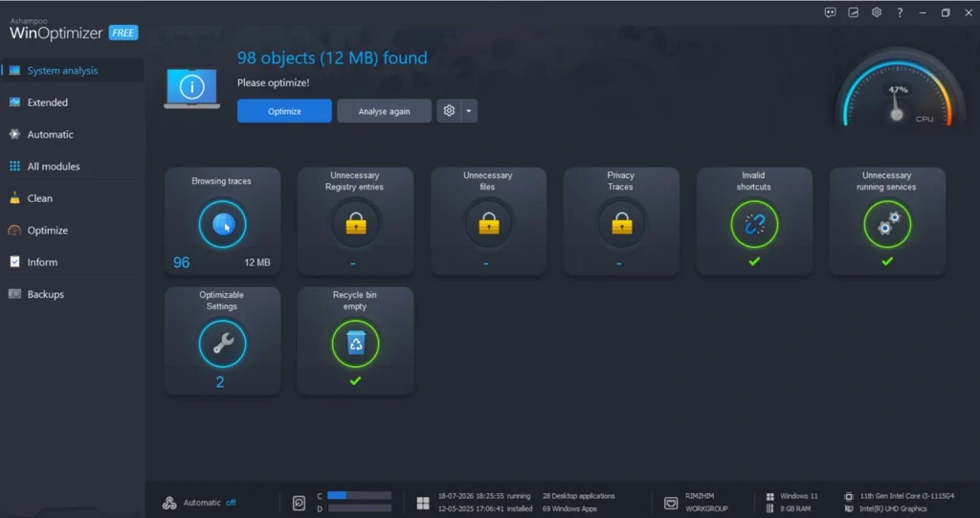The width and height of the screenshot is (980, 518).
Task: Click the Browsing traces globe icon
Action: pos(222,224)
